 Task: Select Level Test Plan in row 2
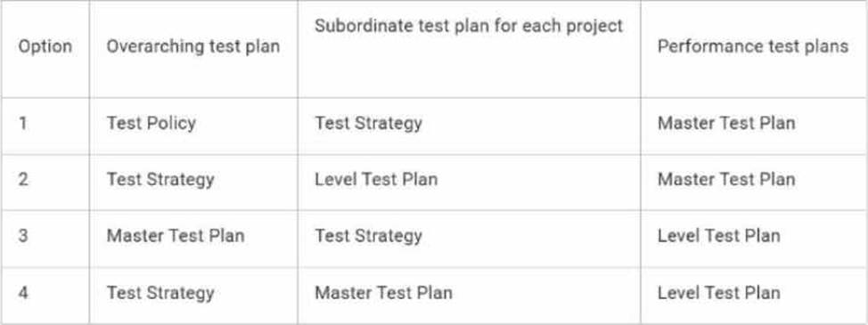tap(376, 179)
